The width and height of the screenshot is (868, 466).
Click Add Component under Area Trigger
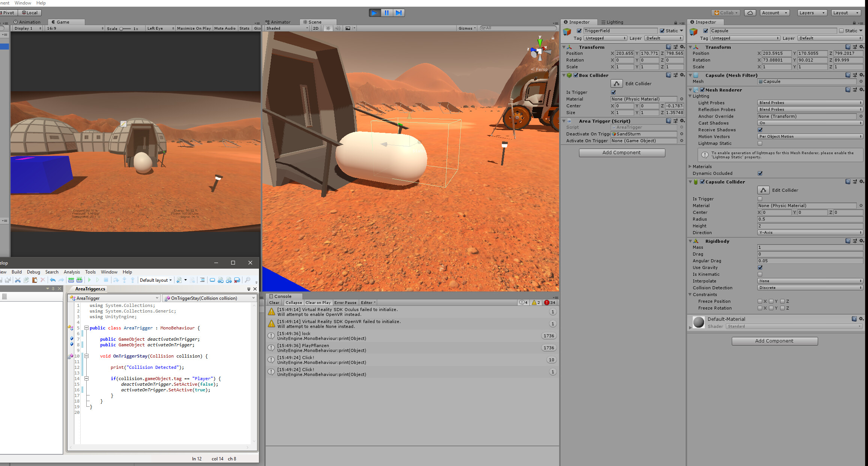coord(621,153)
